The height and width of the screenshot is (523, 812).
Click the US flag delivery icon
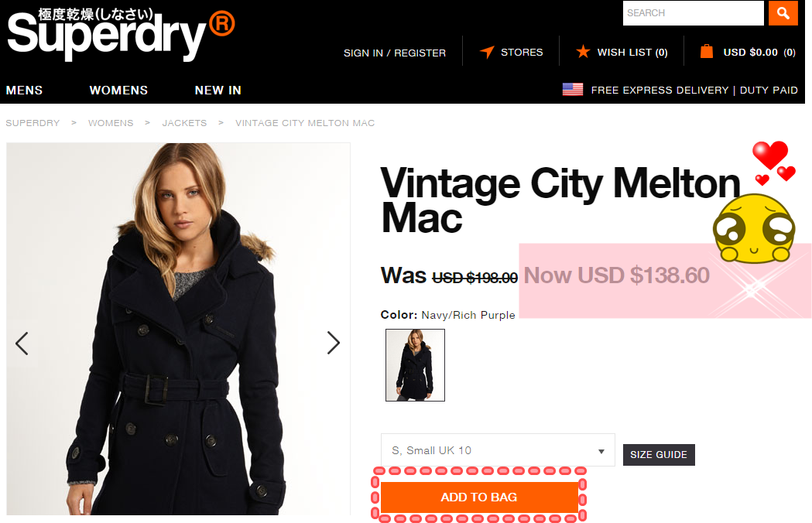tap(573, 90)
